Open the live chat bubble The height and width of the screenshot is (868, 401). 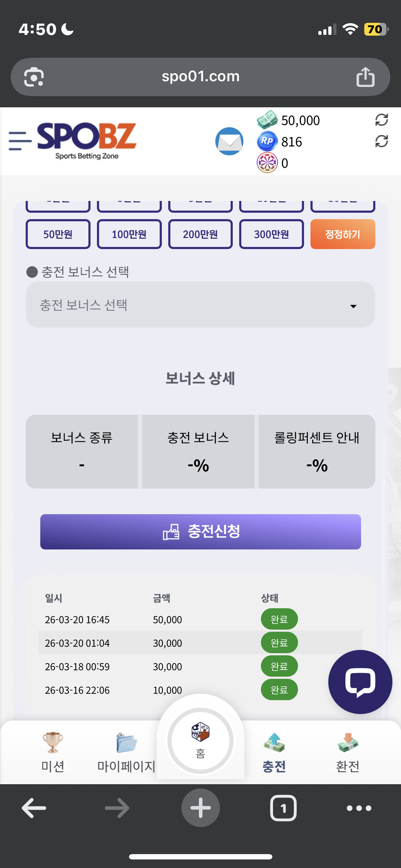point(360,682)
